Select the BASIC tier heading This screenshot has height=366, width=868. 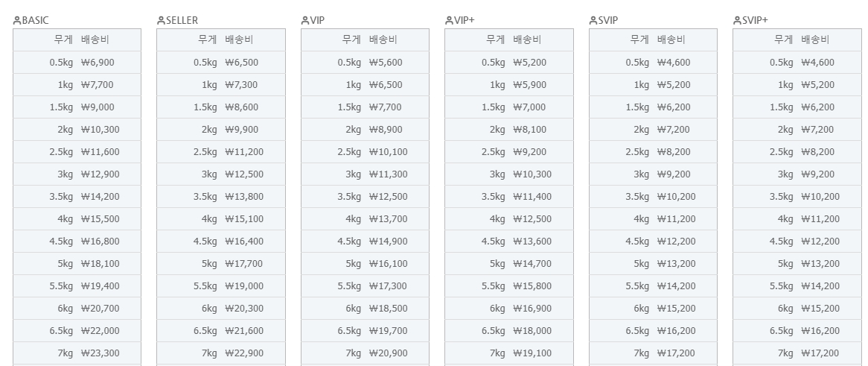(36, 21)
